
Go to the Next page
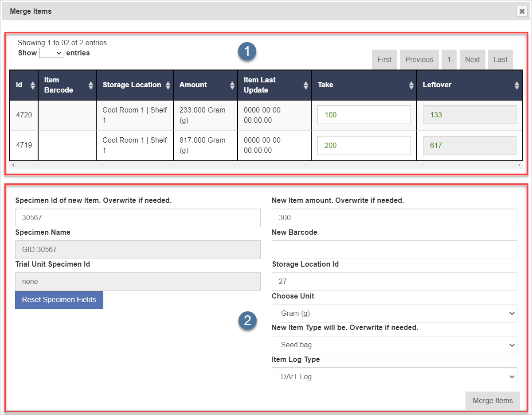[472, 59]
